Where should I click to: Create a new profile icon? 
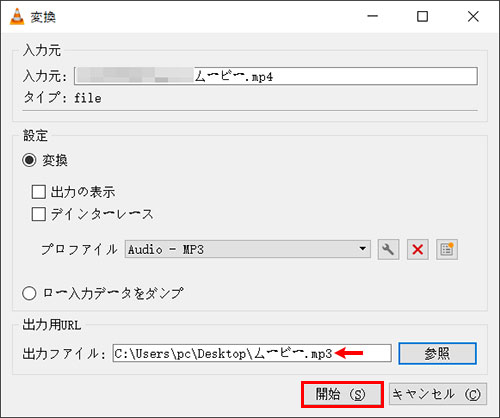click(447, 249)
